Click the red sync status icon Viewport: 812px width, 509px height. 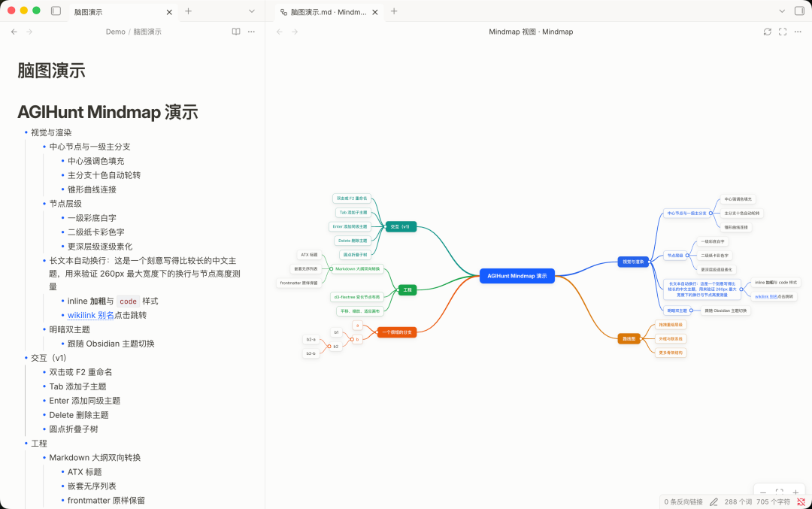(801, 501)
